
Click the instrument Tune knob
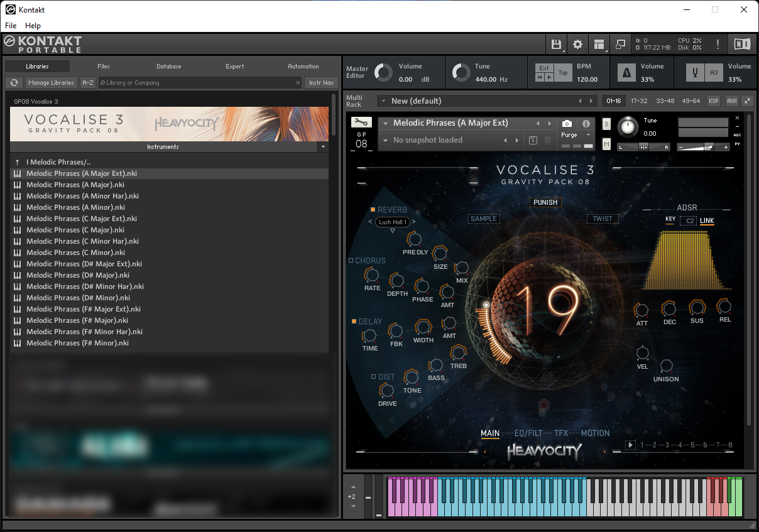[x=628, y=127]
